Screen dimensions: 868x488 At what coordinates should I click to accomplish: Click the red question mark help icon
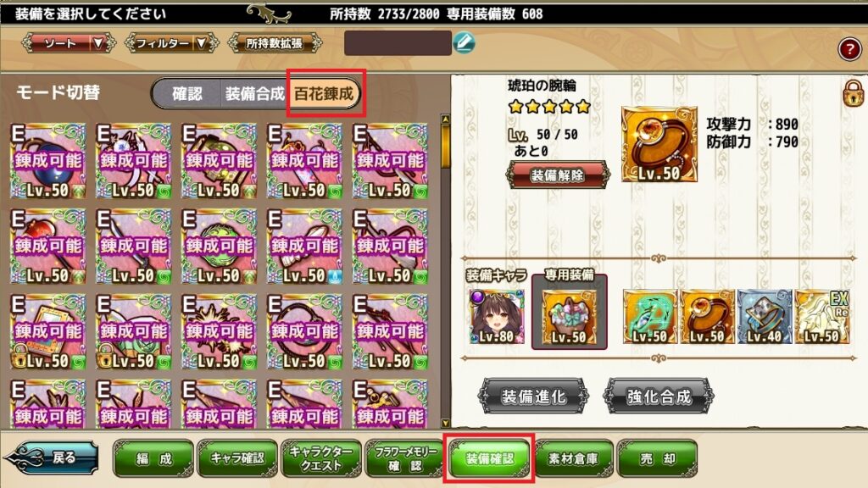click(849, 48)
